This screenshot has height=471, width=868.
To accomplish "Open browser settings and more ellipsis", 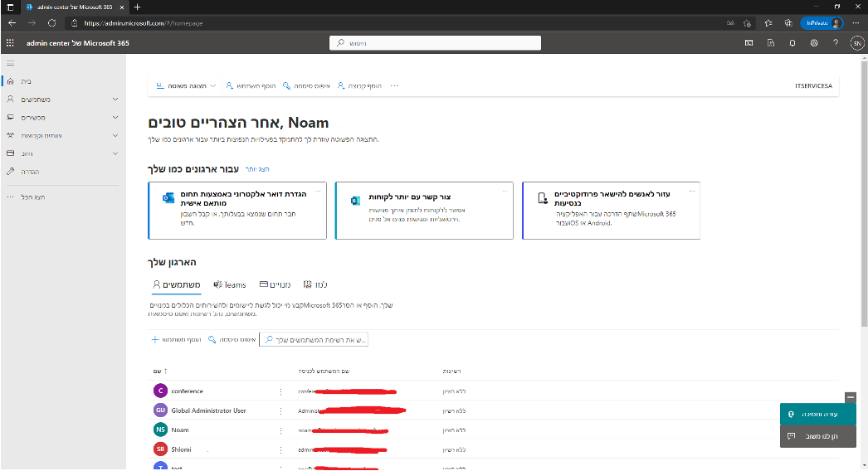I will tap(856, 23).
